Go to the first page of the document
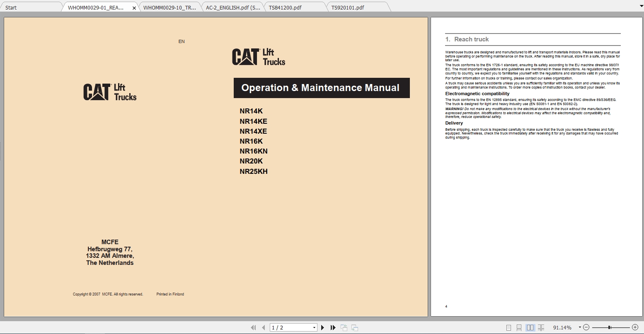The image size is (644, 334). [x=253, y=327]
